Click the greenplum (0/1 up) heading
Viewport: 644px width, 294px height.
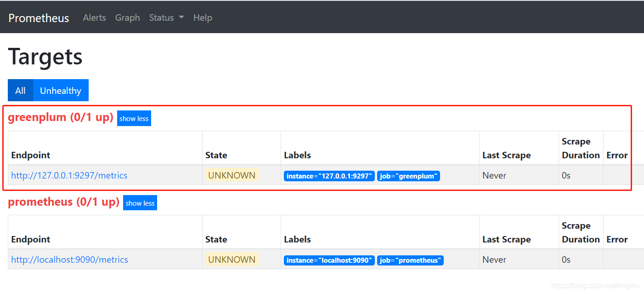(x=61, y=117)
